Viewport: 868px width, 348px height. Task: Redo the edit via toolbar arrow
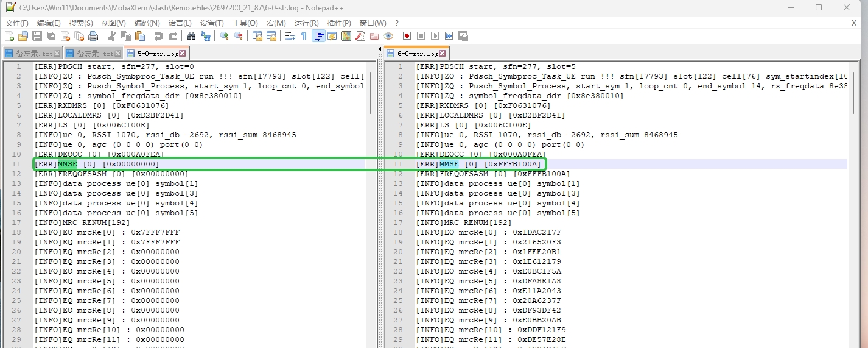172,36
